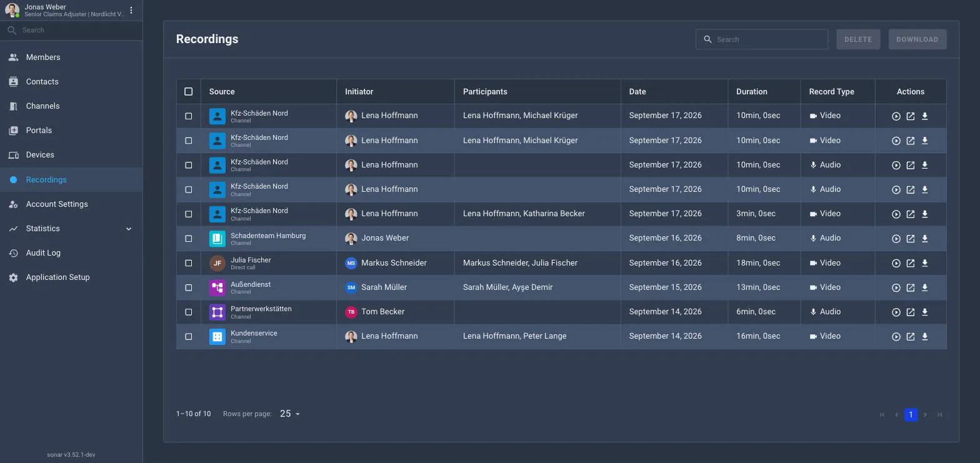Open the user options three-dot menu

(131, 10)
